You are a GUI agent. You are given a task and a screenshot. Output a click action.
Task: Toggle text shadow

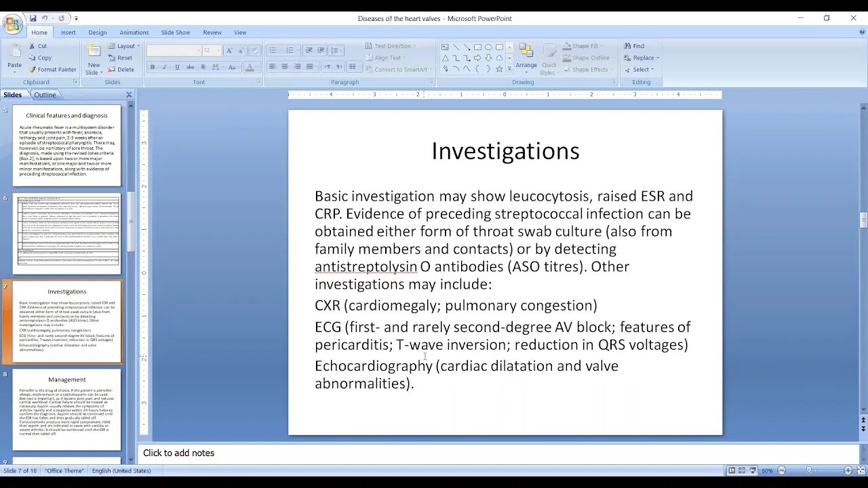tap(203, 67)
